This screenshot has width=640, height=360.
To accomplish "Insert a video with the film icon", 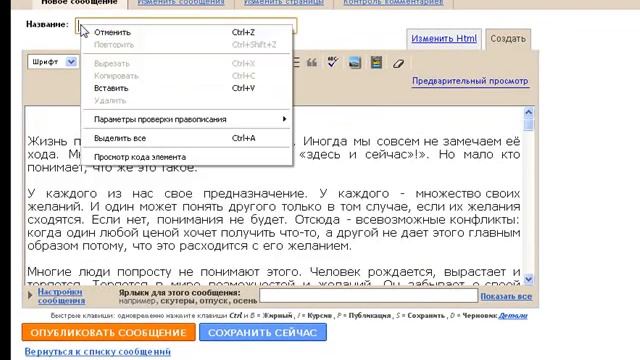I will [x=376, y=63].
